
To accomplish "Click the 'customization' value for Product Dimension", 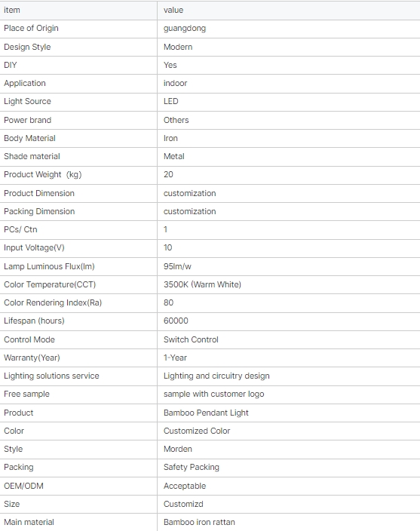I will pos(189,193).
